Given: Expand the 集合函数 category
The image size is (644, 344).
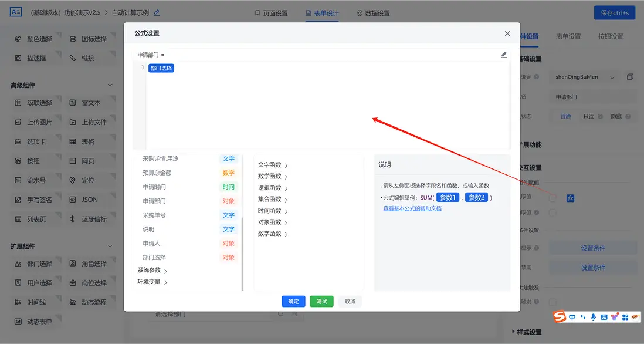Looking at the screenshot, I should click(273, 200).
